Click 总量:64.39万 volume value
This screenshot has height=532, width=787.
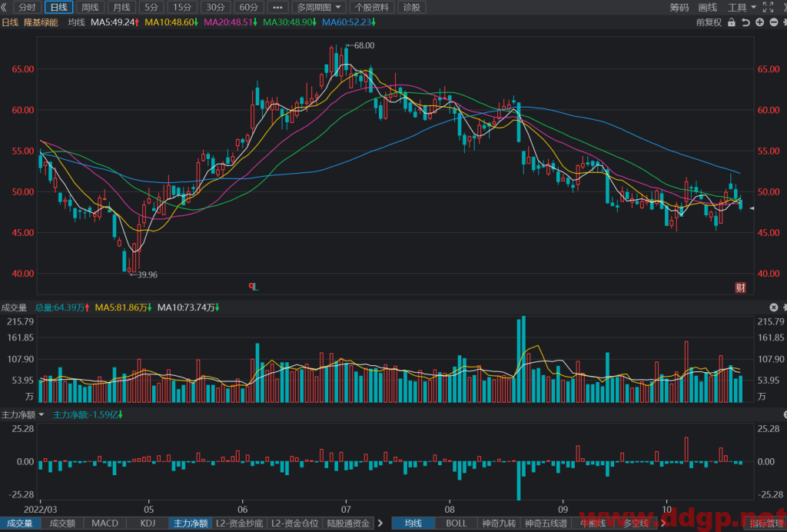click(61, 308)
